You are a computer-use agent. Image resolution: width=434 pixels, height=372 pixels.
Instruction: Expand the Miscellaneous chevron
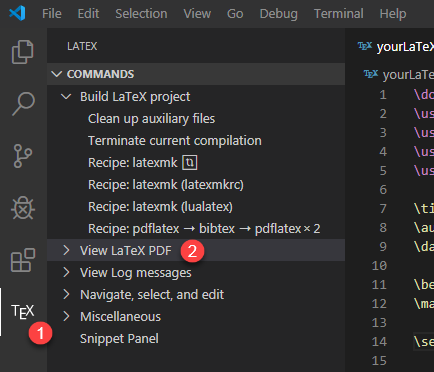66,316
